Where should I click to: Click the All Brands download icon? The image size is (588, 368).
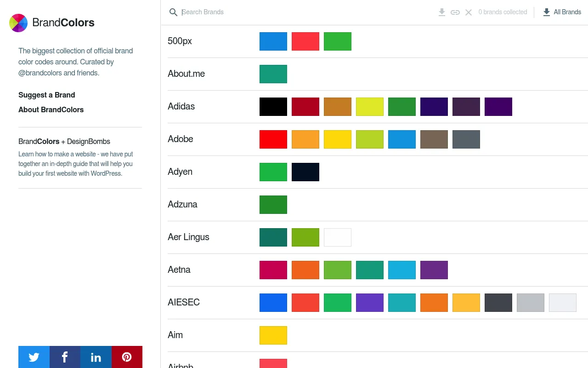click(547, 12)
